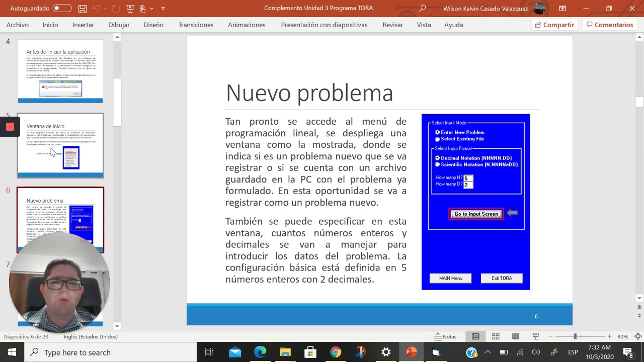This screenshot has height=362, width=644.
Task: Switch to the Insertar tab
Action: click(x=83, y=25)
